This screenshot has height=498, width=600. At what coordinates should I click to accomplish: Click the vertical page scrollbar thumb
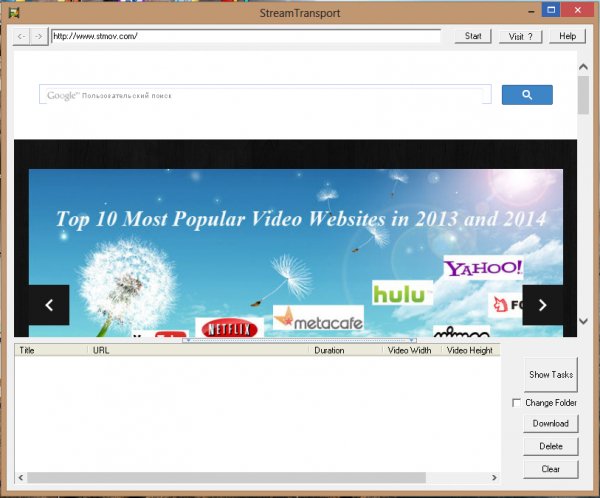[x=583, y=95]
